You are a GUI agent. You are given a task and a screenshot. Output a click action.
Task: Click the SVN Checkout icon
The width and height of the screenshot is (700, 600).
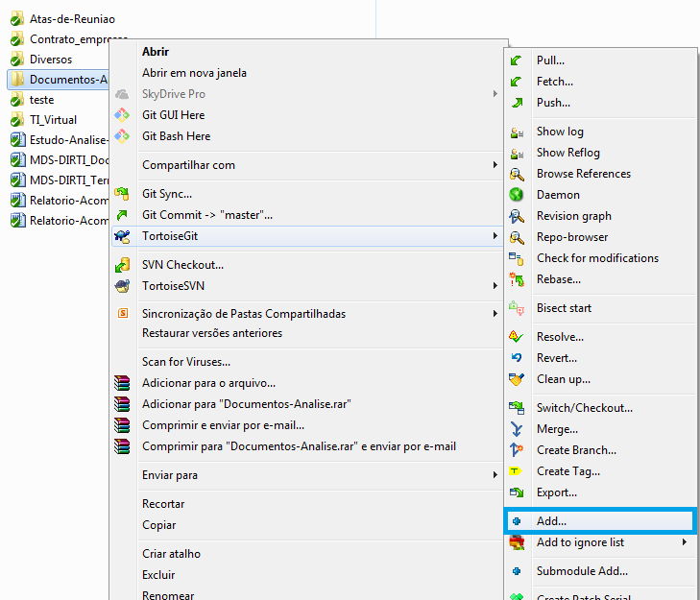point(122,265)
